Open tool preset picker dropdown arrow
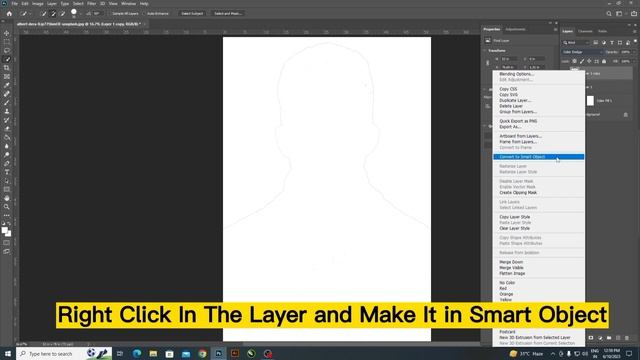This screenshot has height=360, width=640. pyautogui.click(x=31, y=13)
